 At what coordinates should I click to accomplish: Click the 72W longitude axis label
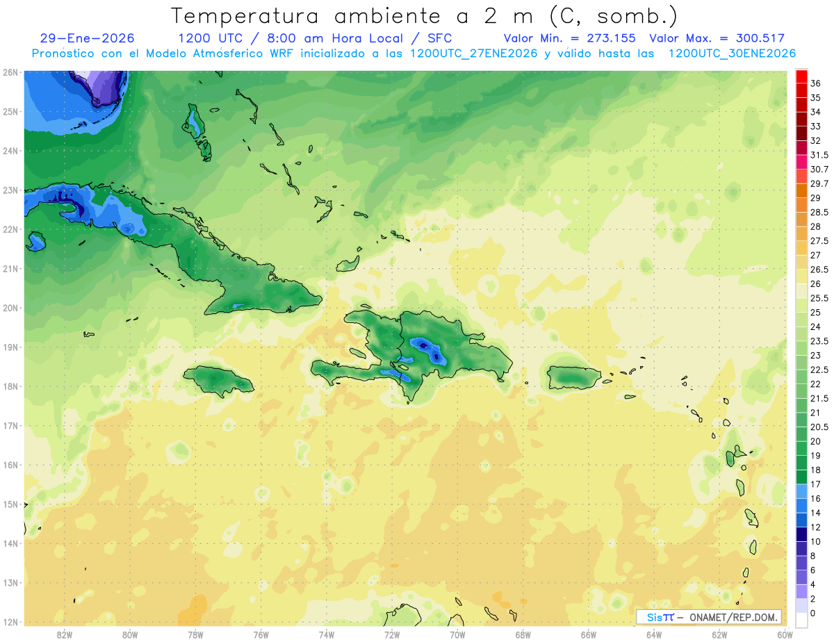pos(392,634)
